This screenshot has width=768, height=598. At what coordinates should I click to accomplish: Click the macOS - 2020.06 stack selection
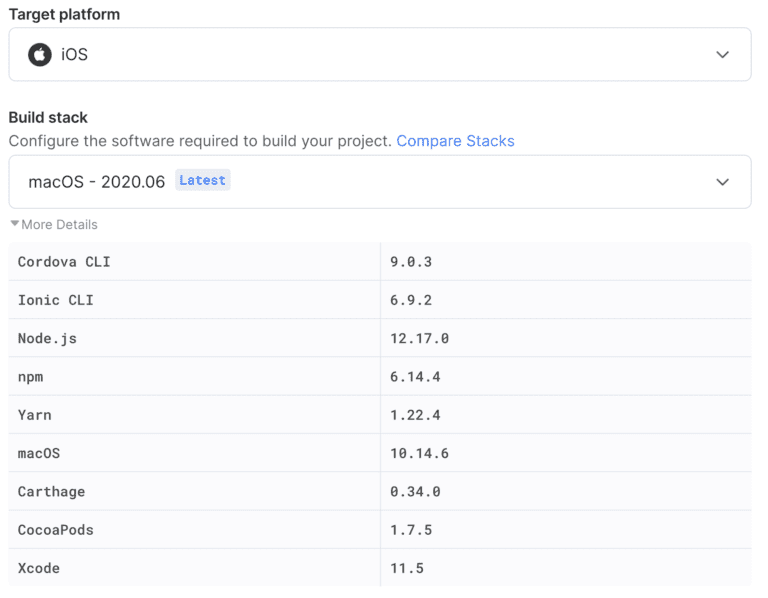point(96,182)
